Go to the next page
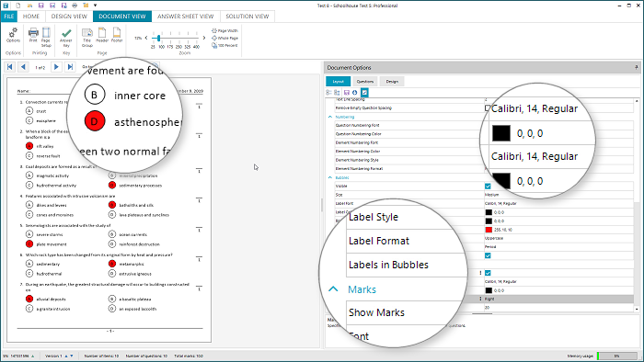The image size is (644, 362). (56, 67)
